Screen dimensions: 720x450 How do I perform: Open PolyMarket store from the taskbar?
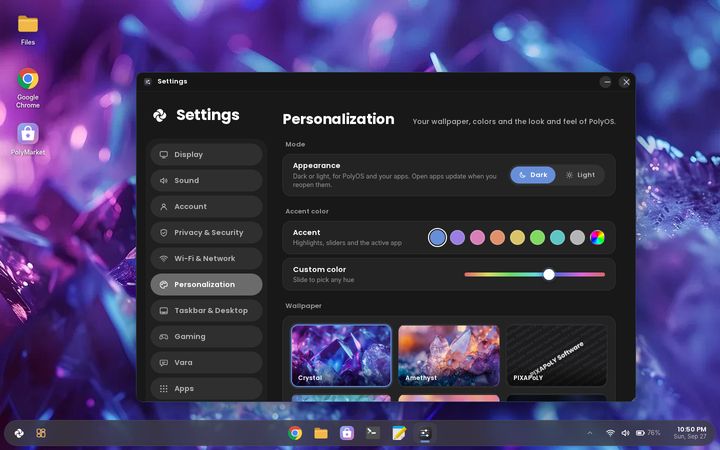click(347, 433)
